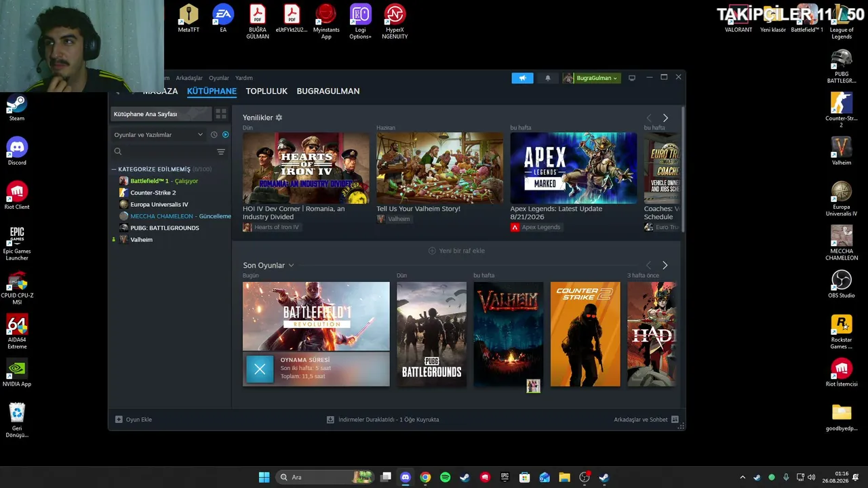868x488 pixels.
Task: Open Counter-Strike 2 cover in Son Oyunlar
Action: tap(585, 334)
